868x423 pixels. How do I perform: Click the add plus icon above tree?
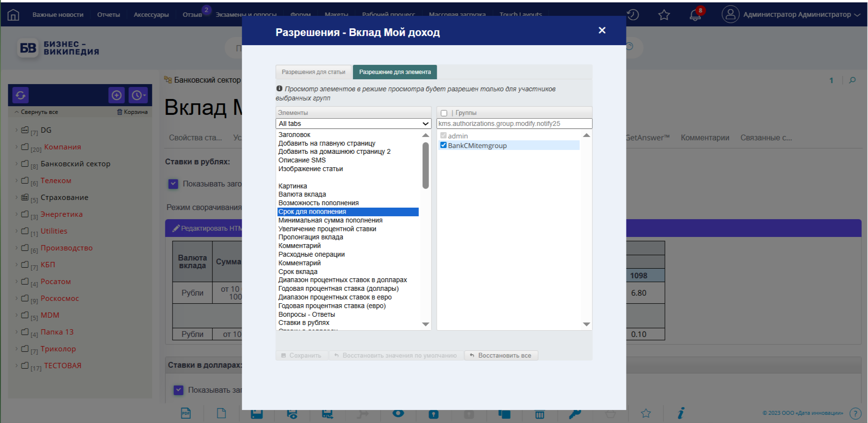coord(117,95)
